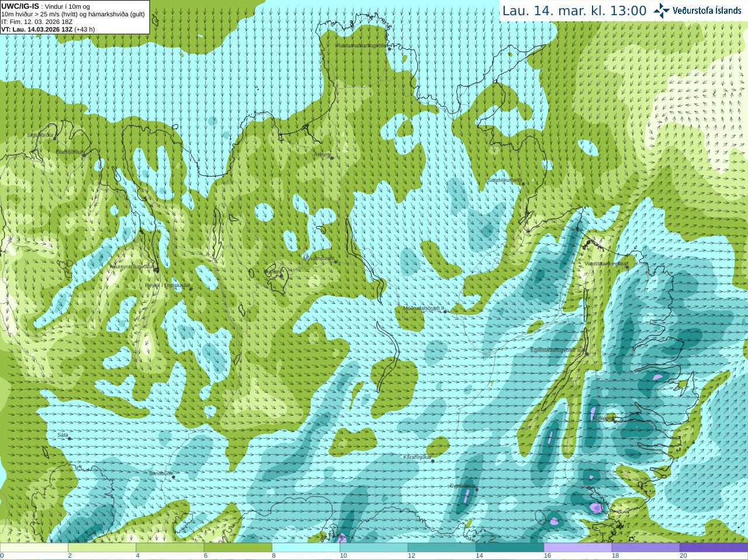Click the aqua 10–12 legend swatch
Image resolution: width=748 pixels, height=560 pixels.
click(x=374, y=548)
